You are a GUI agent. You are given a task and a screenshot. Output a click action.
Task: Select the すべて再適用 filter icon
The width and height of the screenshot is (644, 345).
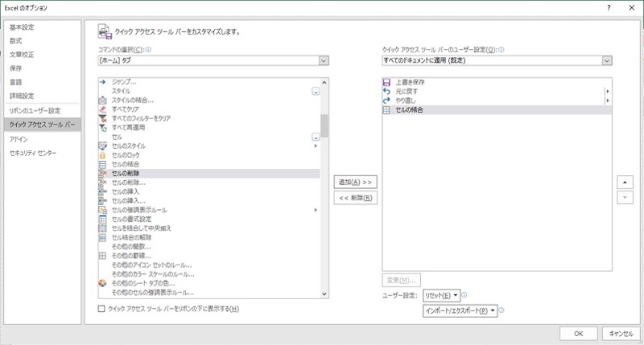click(103, 128)
